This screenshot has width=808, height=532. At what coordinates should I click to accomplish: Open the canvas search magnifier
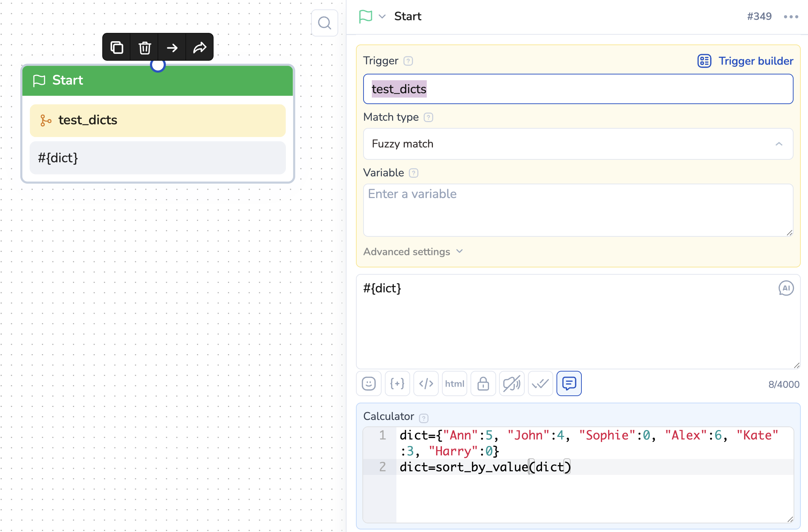click(x=325, y=23)
